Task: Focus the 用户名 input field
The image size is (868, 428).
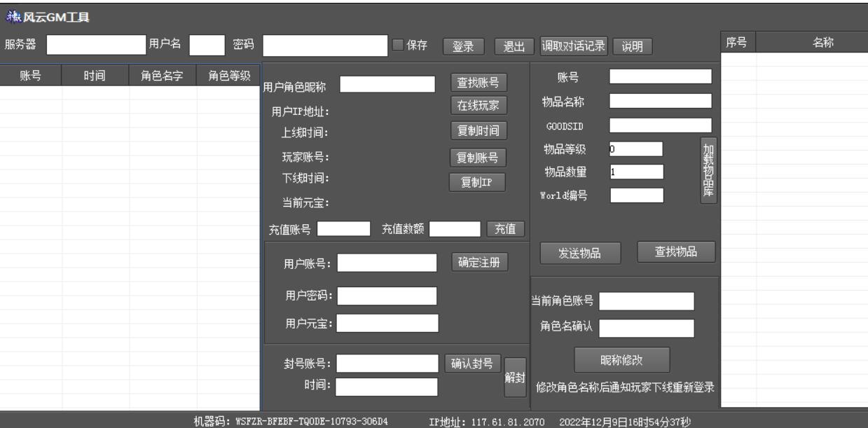Action: tap(207, 45)
